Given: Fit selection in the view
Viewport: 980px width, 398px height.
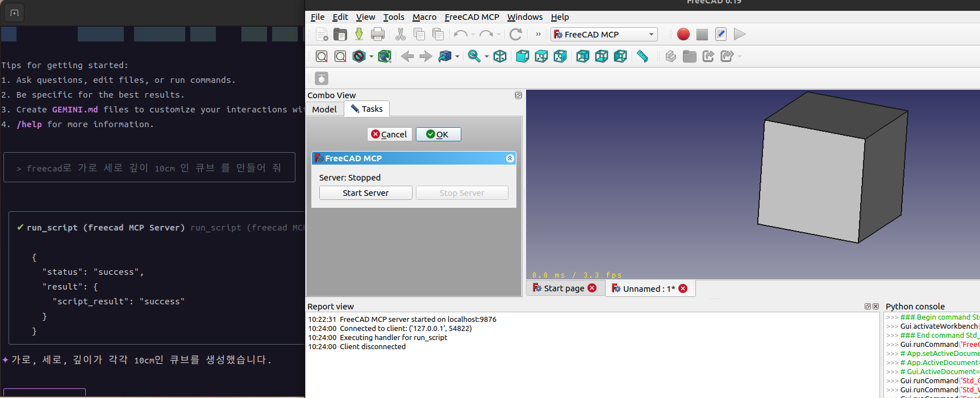Looking at the screenshot, I should point(340,56).
